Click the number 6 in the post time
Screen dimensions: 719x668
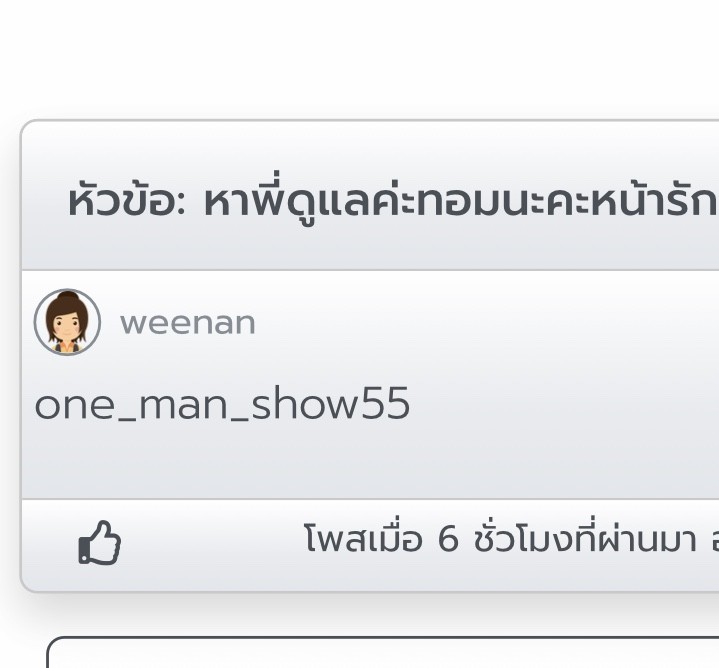click(448, 539)
